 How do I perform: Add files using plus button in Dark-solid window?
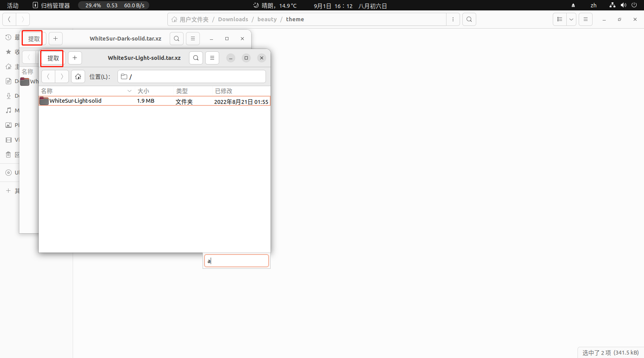56,39
